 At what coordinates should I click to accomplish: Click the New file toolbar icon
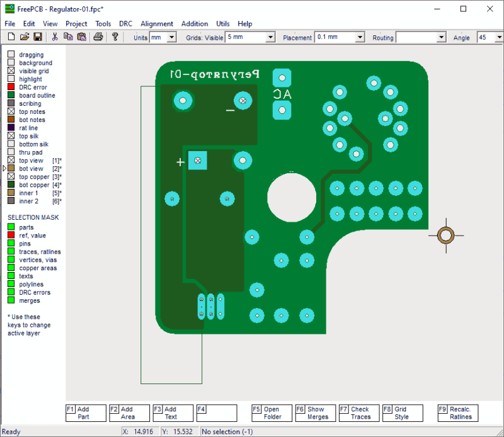[x=11, y=37]
